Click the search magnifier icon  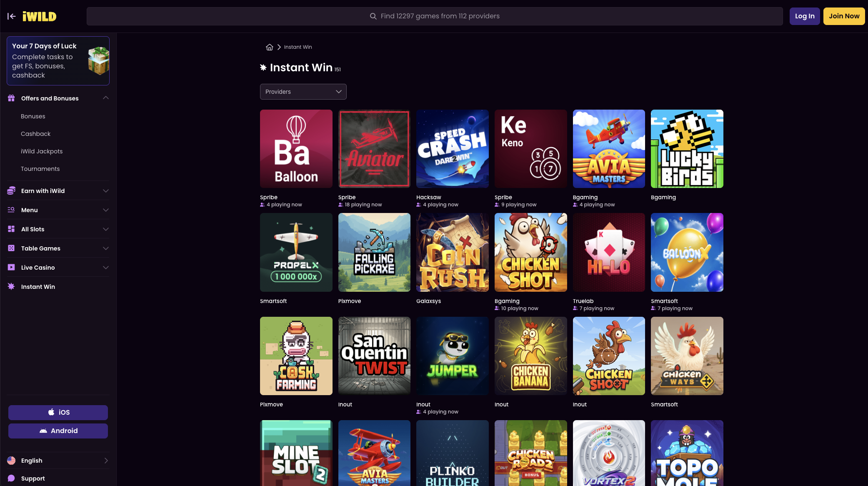[x=373, y=16]
